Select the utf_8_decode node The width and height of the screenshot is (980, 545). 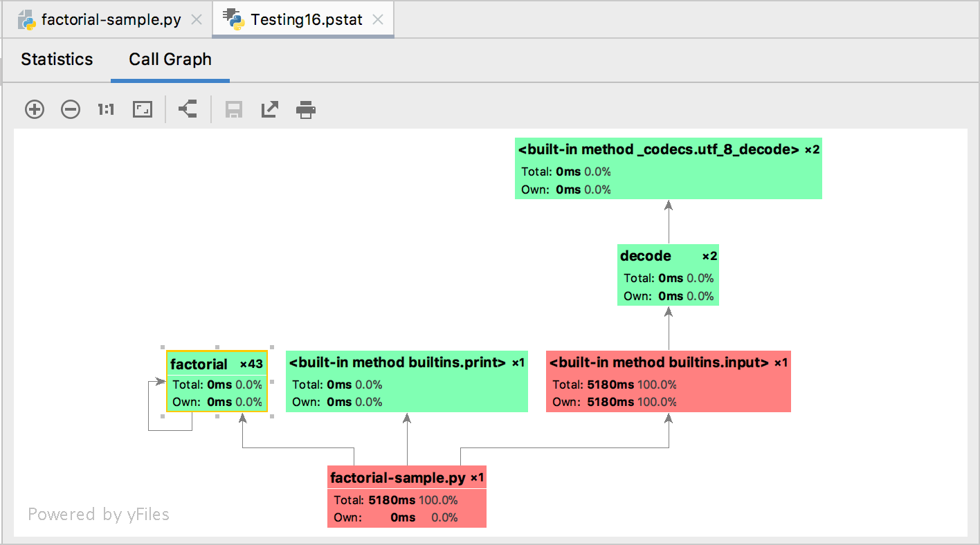[x=669, y=168]
